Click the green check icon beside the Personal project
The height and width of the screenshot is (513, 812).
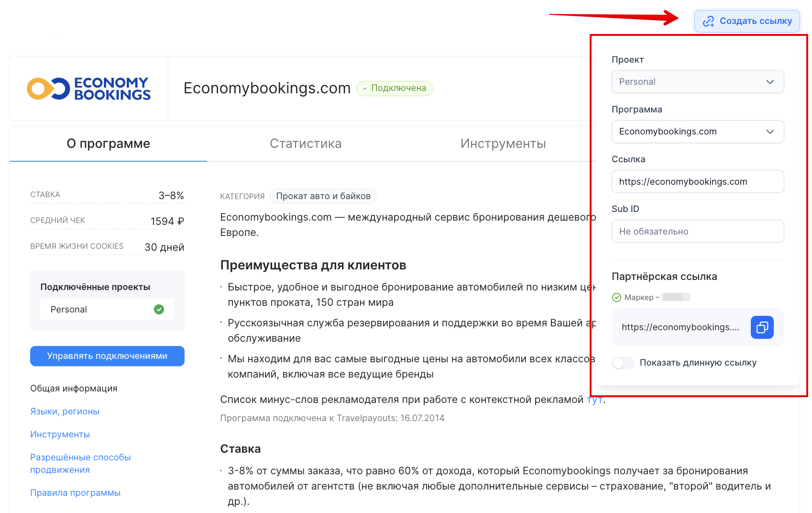point(159,310)
